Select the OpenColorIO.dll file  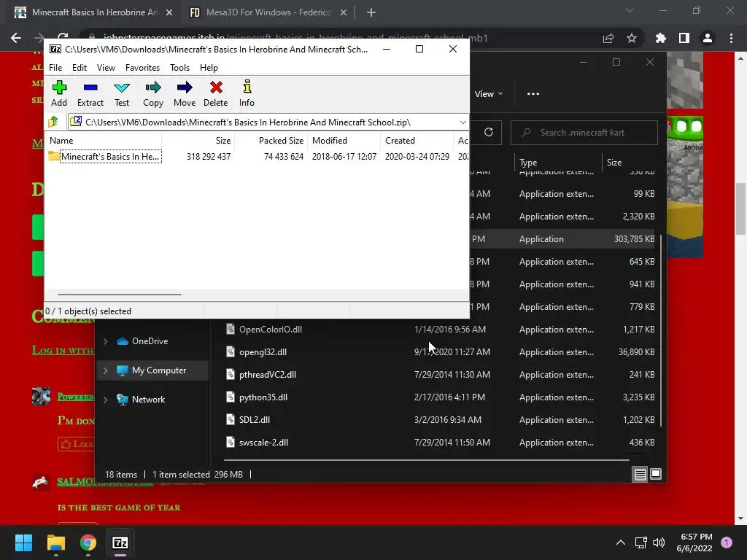click(271, 330)
